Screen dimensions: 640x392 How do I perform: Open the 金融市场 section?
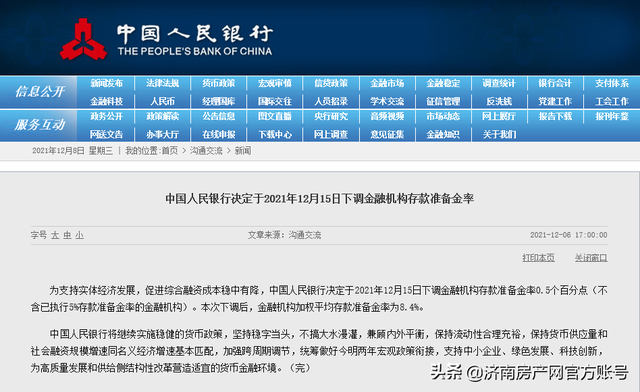tap(387, 83)
